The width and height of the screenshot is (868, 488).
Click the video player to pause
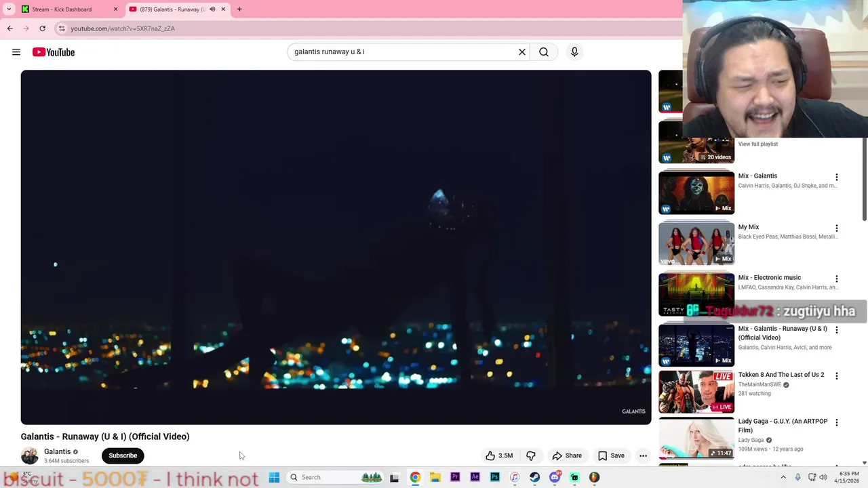coord(336,247)
